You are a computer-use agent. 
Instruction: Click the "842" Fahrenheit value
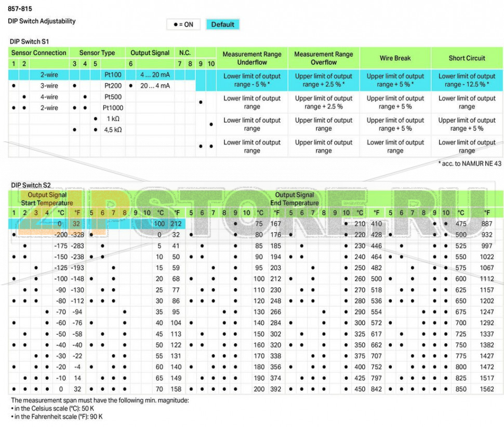[x=376, y=389]
